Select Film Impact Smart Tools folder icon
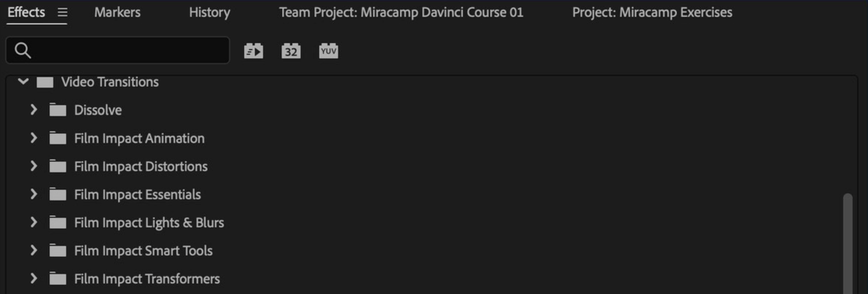Viewport: 868px width, 294px height. (x=58, y=250)
